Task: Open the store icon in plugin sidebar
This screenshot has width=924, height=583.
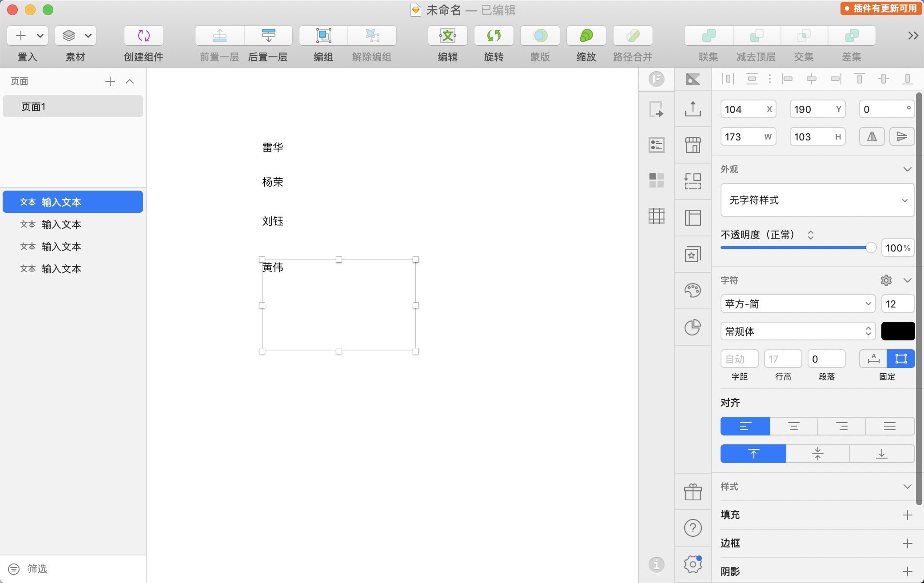Action: [x=693, y=145]
